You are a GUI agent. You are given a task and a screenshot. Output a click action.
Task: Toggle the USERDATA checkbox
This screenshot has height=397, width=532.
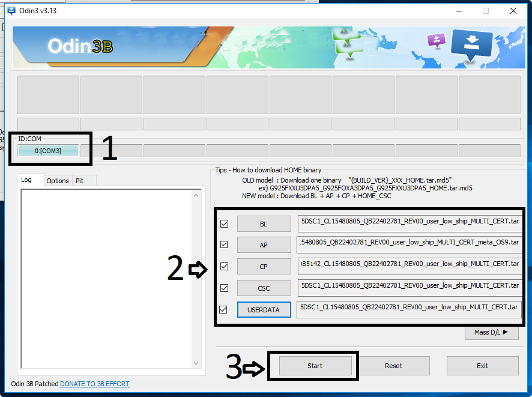click(223, 310)
